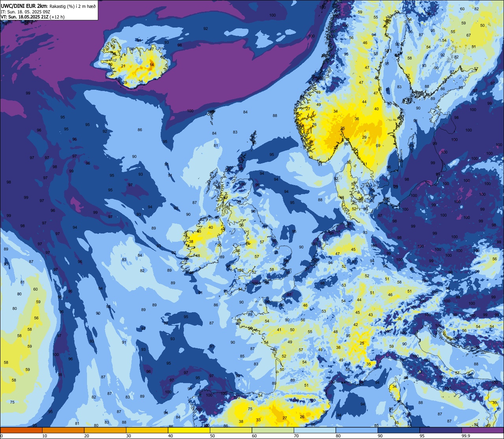Click the "Rakastig (%) í 2 m hæð" label
The height and width of the screenshot is (439, 504).
click(72, 6)
